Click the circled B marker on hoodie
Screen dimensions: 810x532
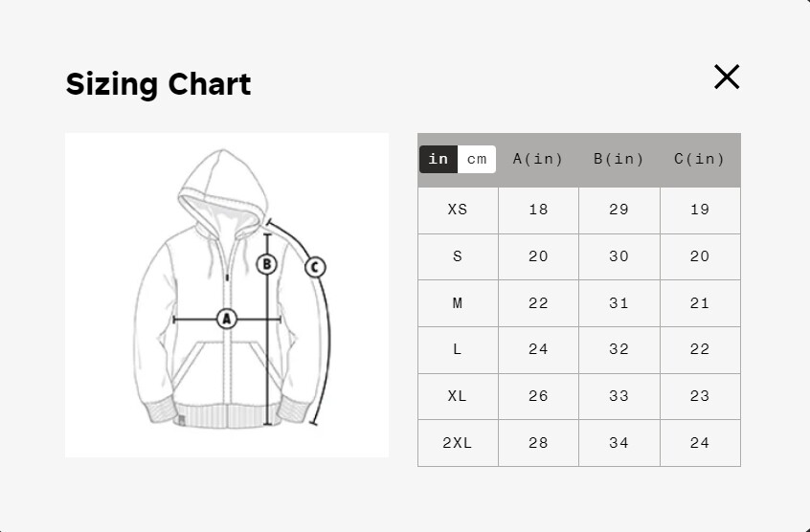click(267, 264)
